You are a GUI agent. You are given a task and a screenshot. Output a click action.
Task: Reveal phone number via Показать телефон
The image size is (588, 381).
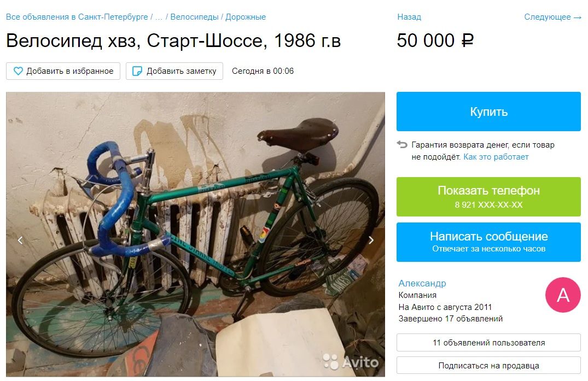[488, 197]
